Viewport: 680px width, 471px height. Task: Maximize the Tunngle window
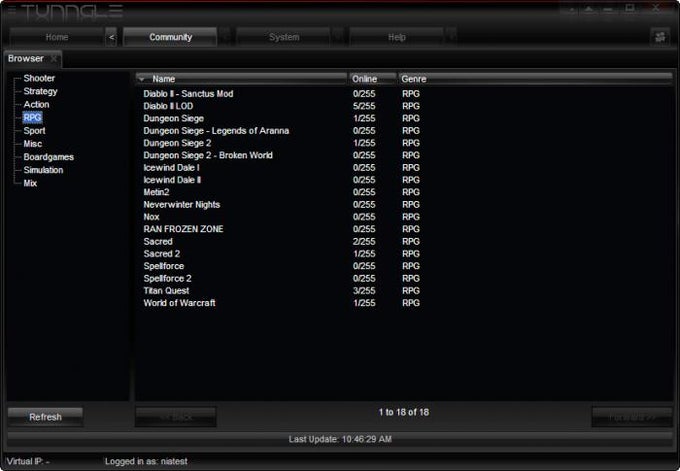tap(630, 8)
